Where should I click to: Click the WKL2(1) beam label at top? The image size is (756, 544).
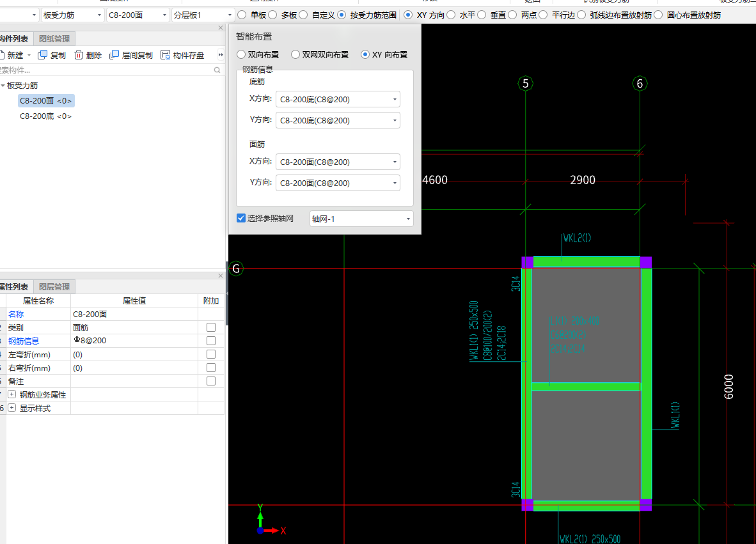tap(577, 238)
